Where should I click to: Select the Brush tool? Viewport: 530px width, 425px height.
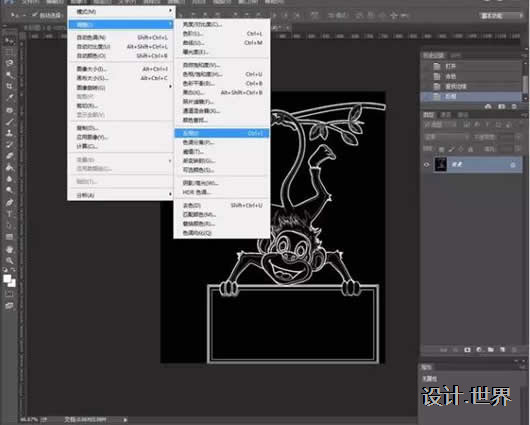point(9,121)
